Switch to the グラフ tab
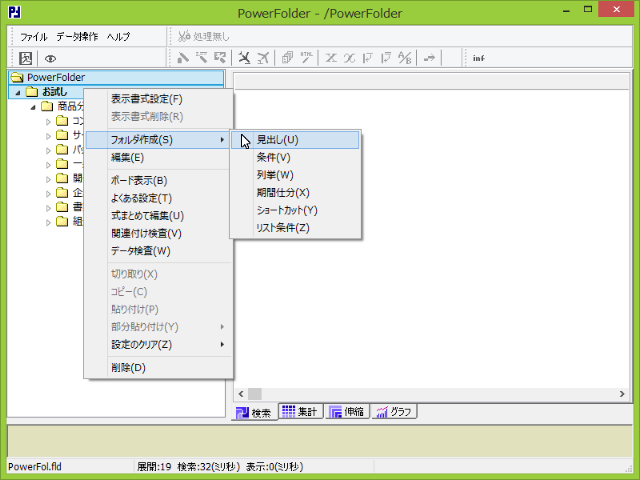640x480 pixels. coord(394,411)
